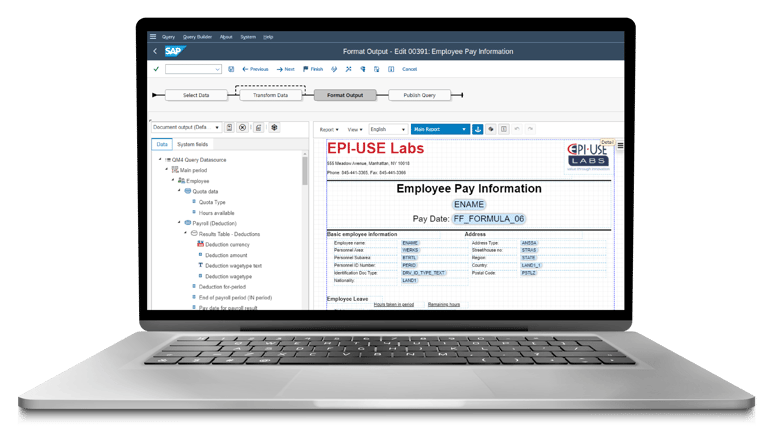The image size is (767, 443).
Task: Click the page icon next to Document output dropdown
Action: pyautogui.click(x=229, y=128)
